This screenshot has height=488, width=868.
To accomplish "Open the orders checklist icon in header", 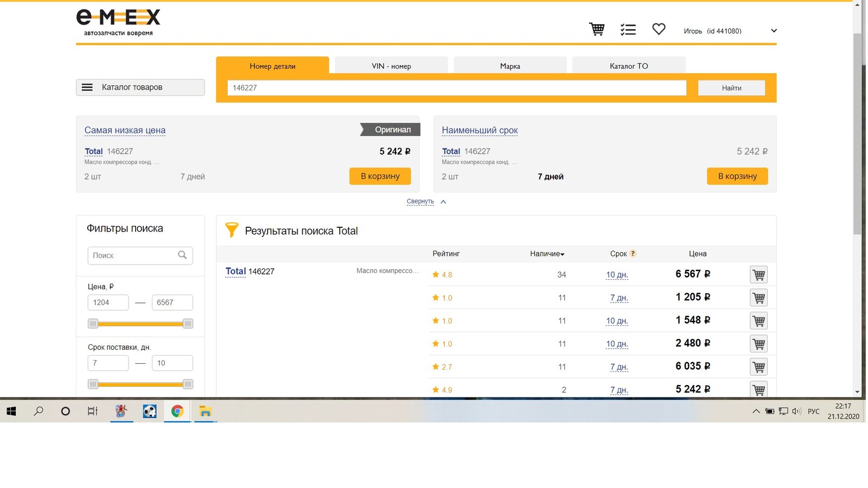I will (x=628, y=30).
